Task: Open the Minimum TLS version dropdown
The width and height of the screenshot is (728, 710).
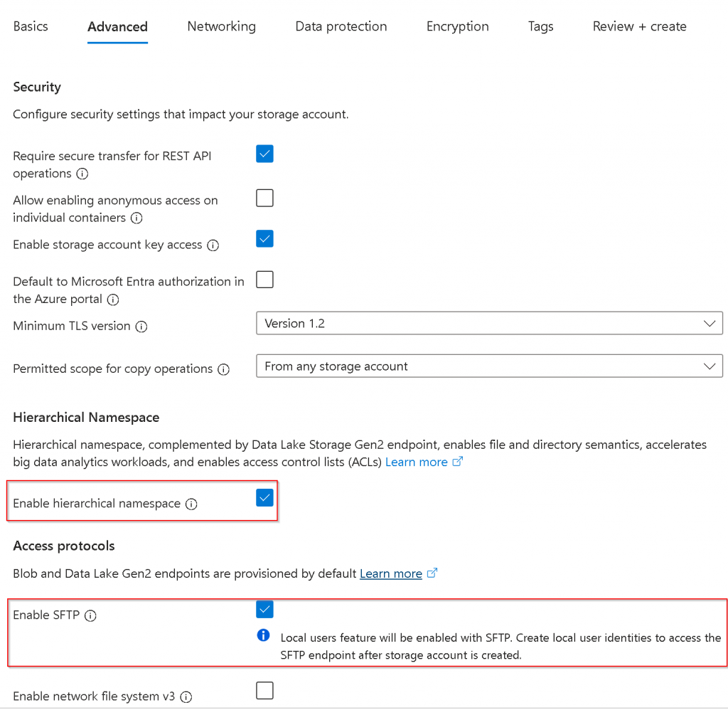Action: click(488, 323)
